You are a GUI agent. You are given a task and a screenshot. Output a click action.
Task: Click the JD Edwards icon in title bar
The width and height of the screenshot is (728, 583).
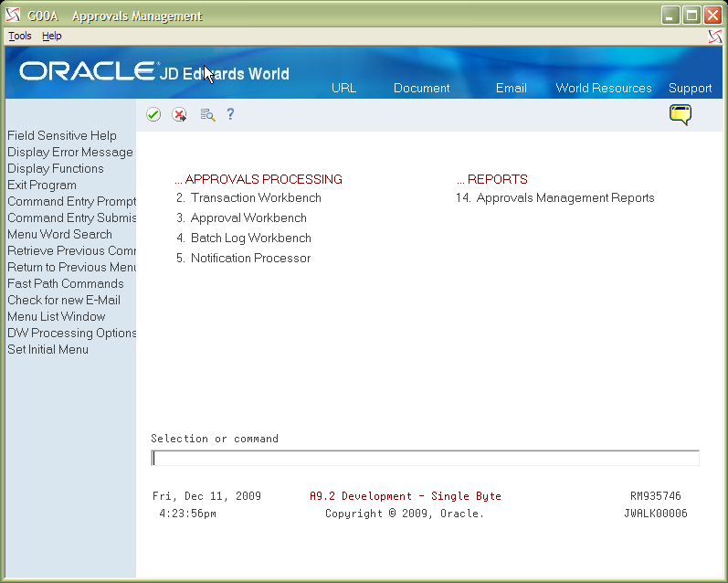[x=13, y=16]
